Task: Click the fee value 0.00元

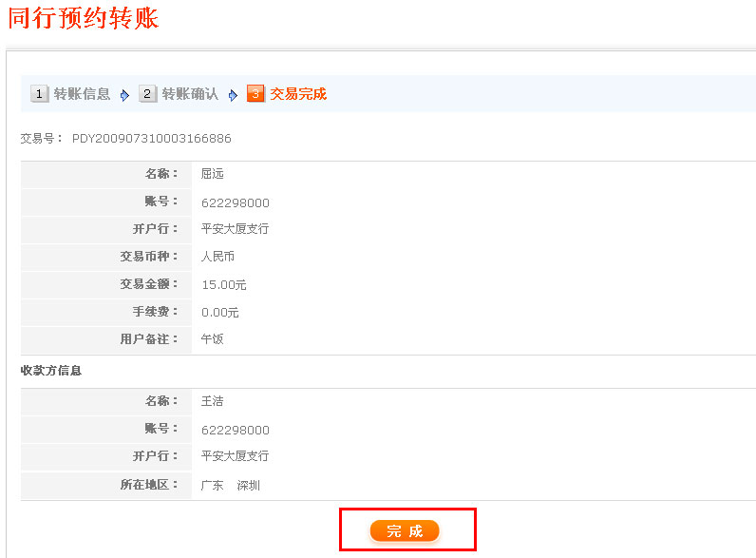Action: click(220, 312)
